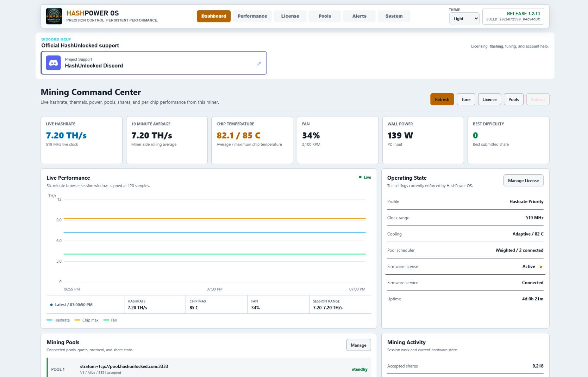588x377 pixels.
Task: Click the Pools button beside Reboot
Action: pos(514,99)
